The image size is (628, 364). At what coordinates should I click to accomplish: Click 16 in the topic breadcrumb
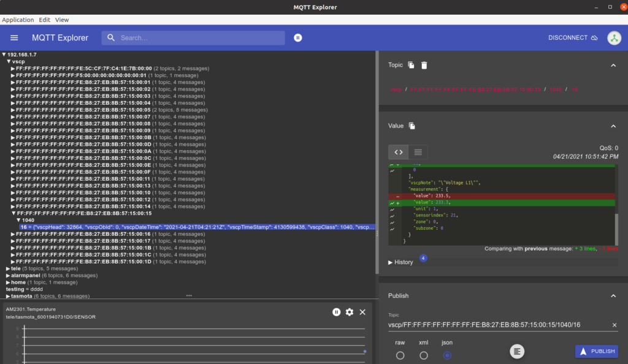pos(575,89)
